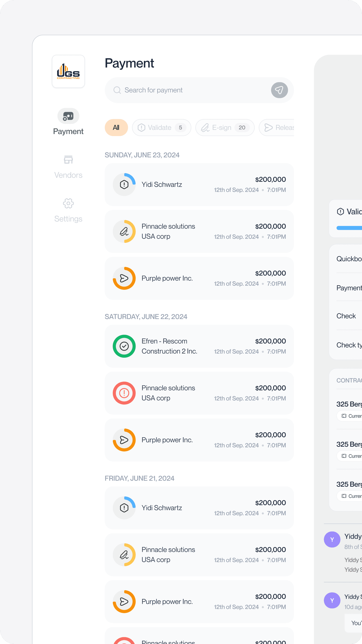Click the Payment page title
The height and width of the screenshot is (644, 362).
coord(129,63)
